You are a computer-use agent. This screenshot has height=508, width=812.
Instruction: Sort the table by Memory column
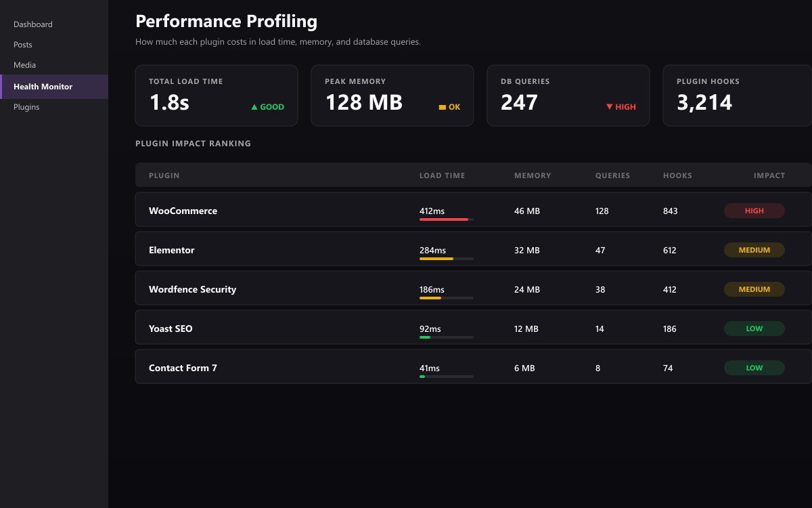pyautogui.click(x=533, y=175)
